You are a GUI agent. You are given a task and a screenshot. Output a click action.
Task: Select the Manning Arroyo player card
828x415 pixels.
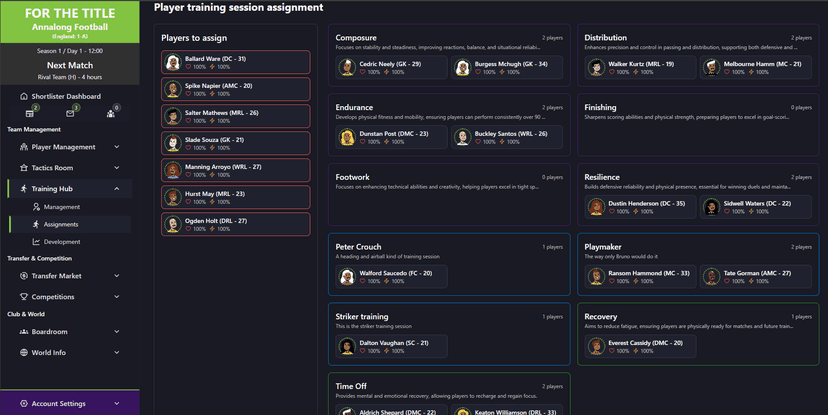pyautogui.click(x=235, y=170)
